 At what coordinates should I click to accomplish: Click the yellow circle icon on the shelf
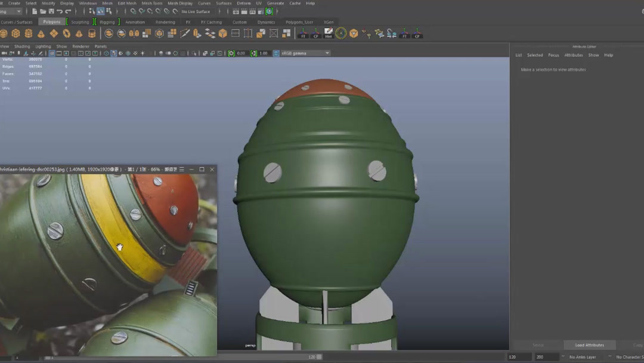pos(341,33)
